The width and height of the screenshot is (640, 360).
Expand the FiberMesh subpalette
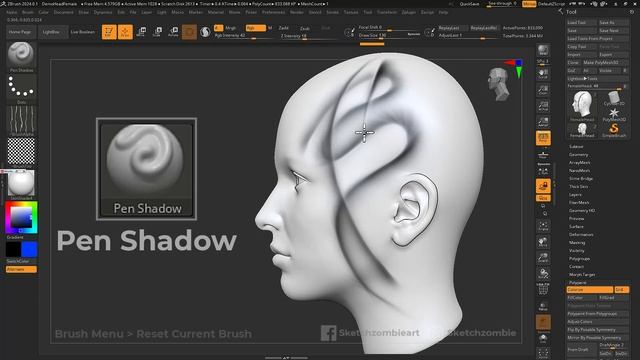point(579,202)
